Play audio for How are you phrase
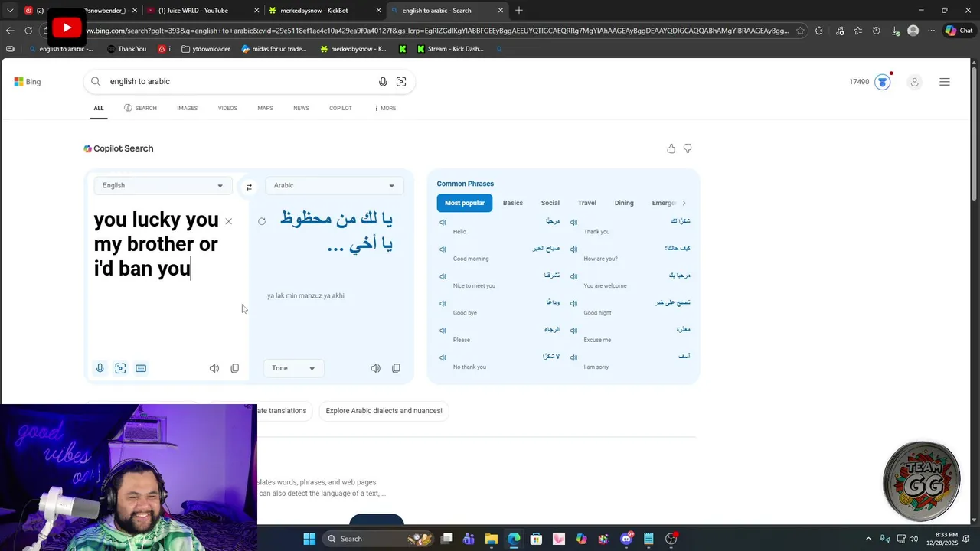 pos(573,249)
